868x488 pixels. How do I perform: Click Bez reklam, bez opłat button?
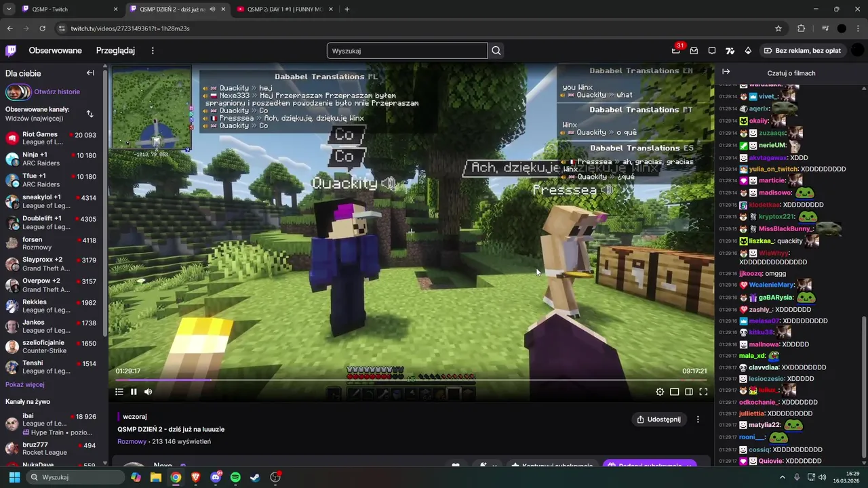(802, 51)
